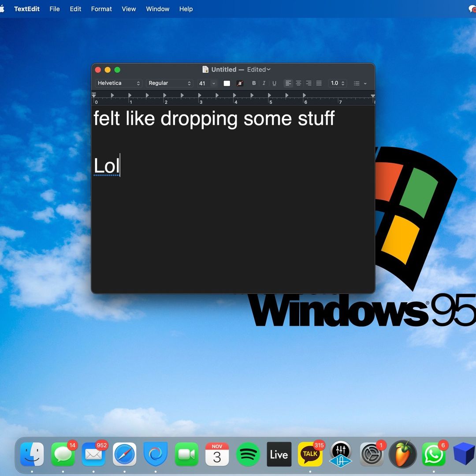
Task: Justify the text alignment
Action: tap(319, 83)
